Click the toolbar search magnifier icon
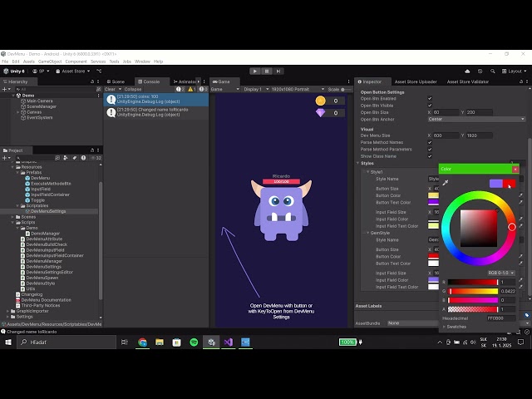532x399 pixels. click(492, 71)
